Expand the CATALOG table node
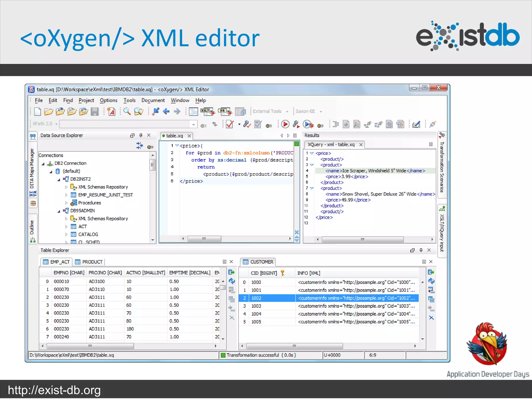 pyautogui.click(x=66, y=235)
